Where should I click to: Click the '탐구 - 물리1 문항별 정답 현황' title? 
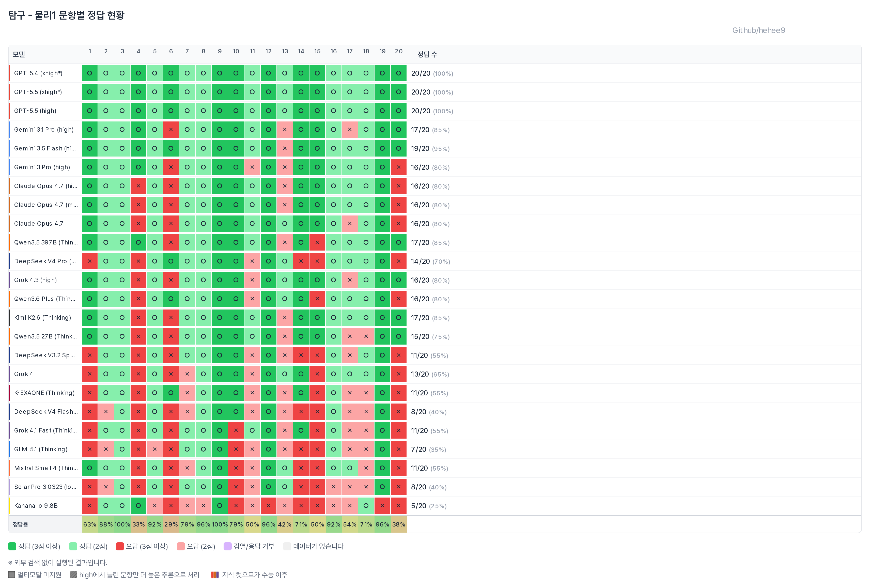[66, 15]
